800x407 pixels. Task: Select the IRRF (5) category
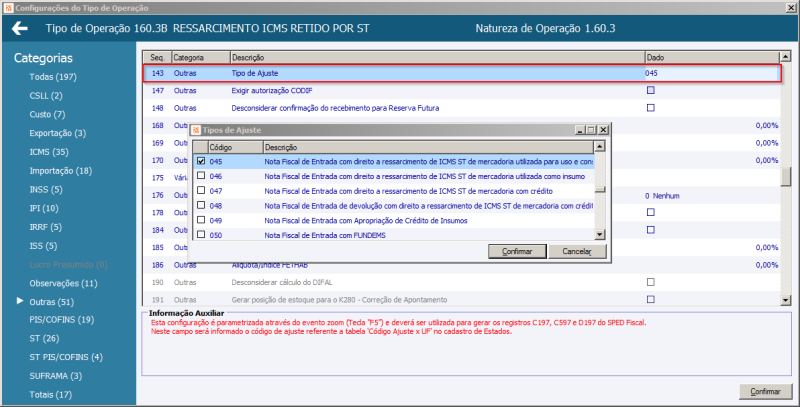point(45,227)
